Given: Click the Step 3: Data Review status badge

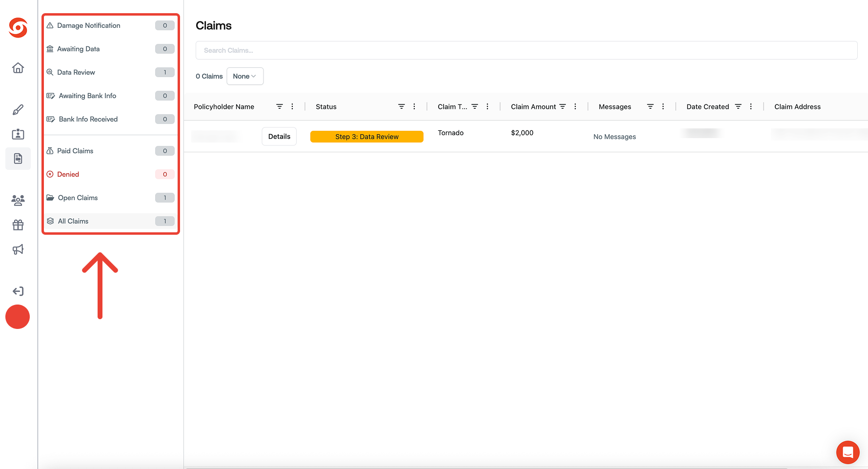Looking at the screenshot, I should pyautogui.click(x=366, y=136).
